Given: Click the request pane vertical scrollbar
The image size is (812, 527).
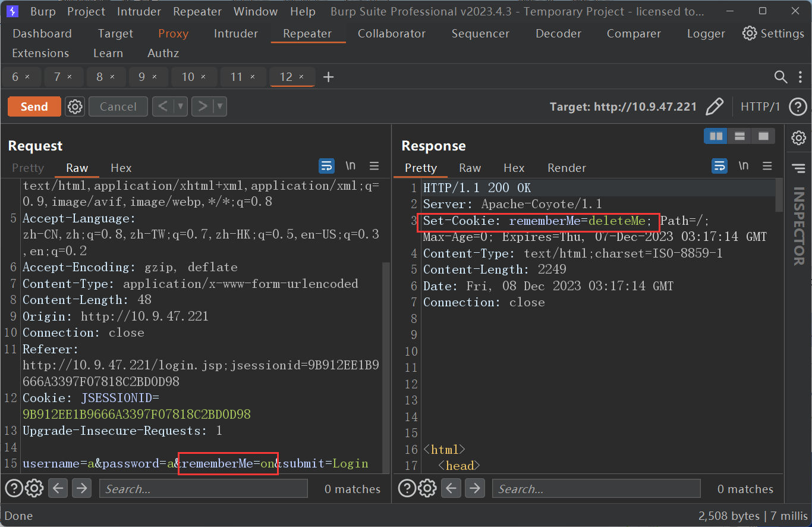Looking at the screenshot, I should [385, 368].
